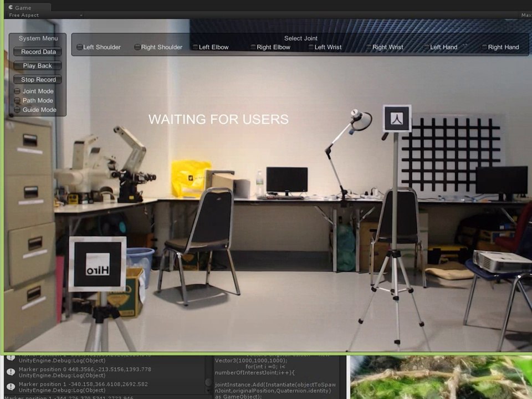Start the Play Back button
This screenshot has width=532, height=399.
[38, 65]
